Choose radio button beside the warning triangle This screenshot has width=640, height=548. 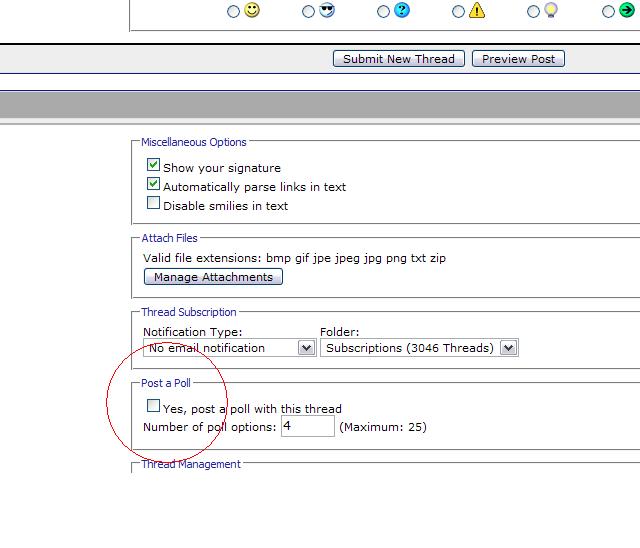pyautogui.click(x=458, y=11)
